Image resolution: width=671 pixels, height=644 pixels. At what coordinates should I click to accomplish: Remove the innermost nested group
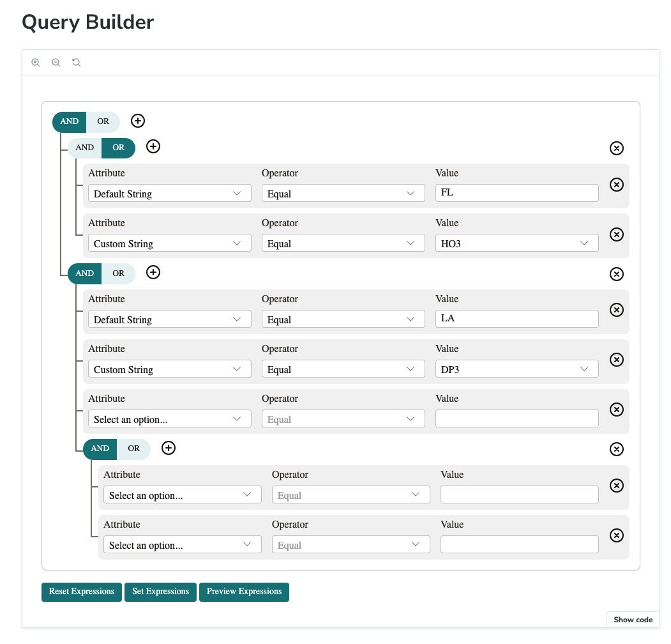616,449
